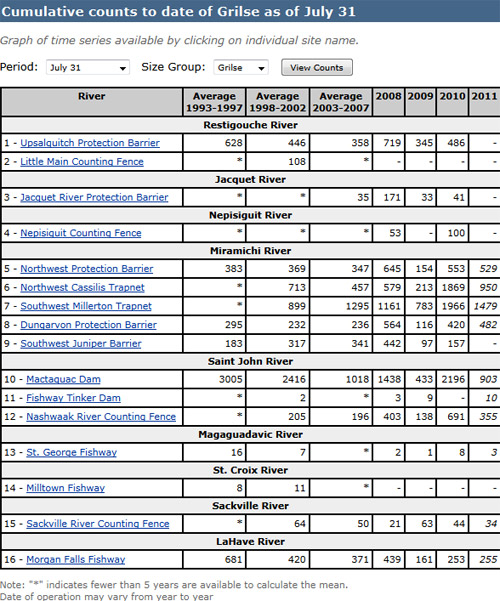
Task: Choose the Southwest Juniper Barrier link
Action: pos(81,343)
